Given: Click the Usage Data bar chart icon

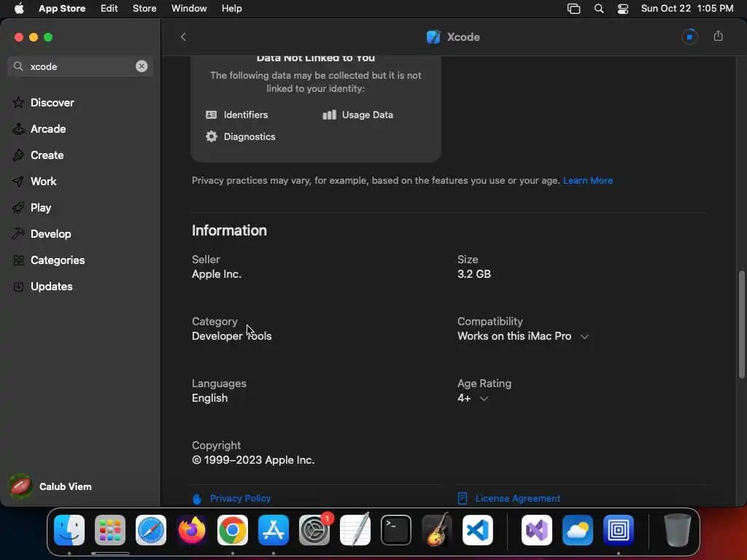Looking at the screenshot, I should pyautogui.click(x=329, y=114).
